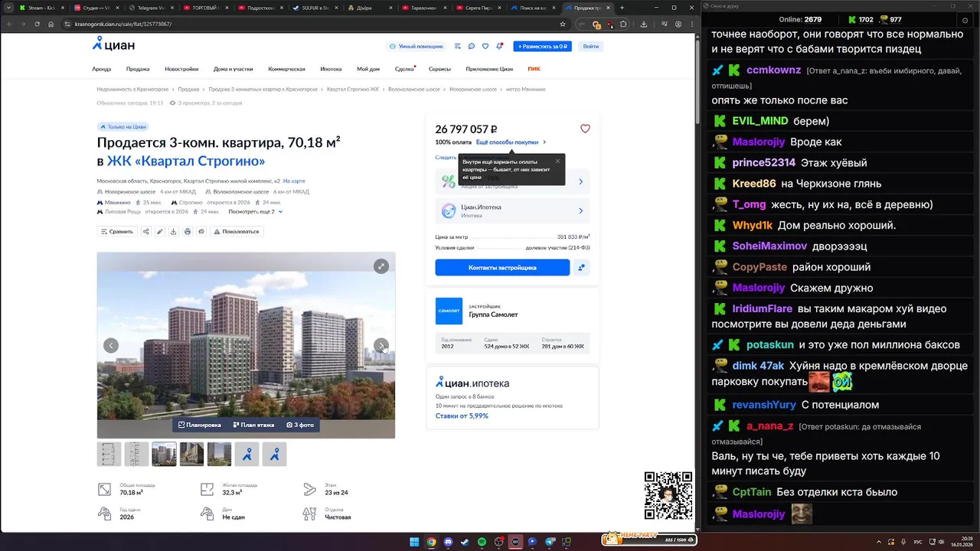
Task: Open Steam from the taskbar
Action: 465,542
